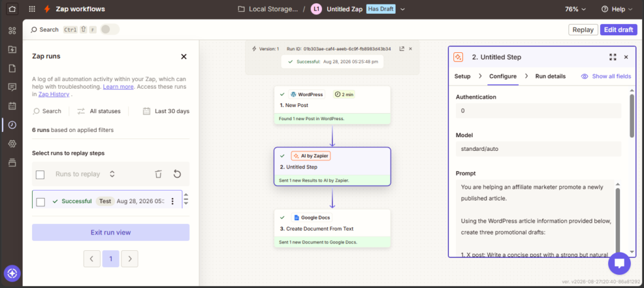Expand the Untitled Zap draft dropdown
This screenshot has height=288, width=644.
pos(402,9)
